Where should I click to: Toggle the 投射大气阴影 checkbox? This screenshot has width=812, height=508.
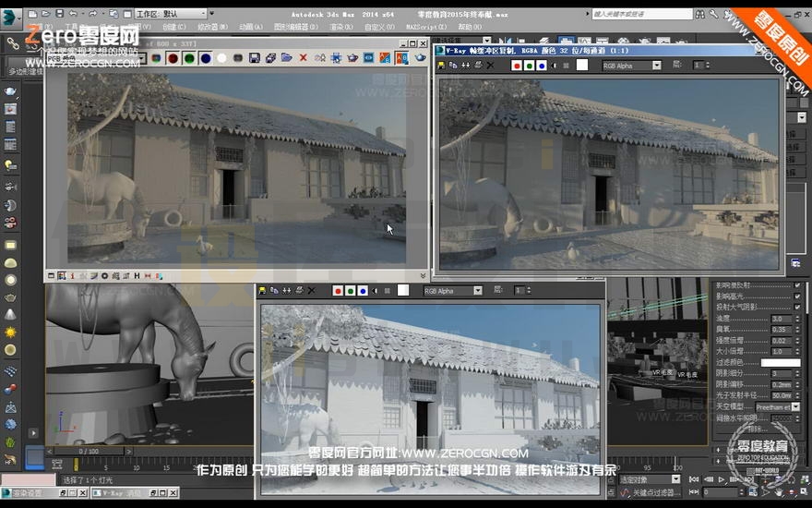[x=797, y=307]
